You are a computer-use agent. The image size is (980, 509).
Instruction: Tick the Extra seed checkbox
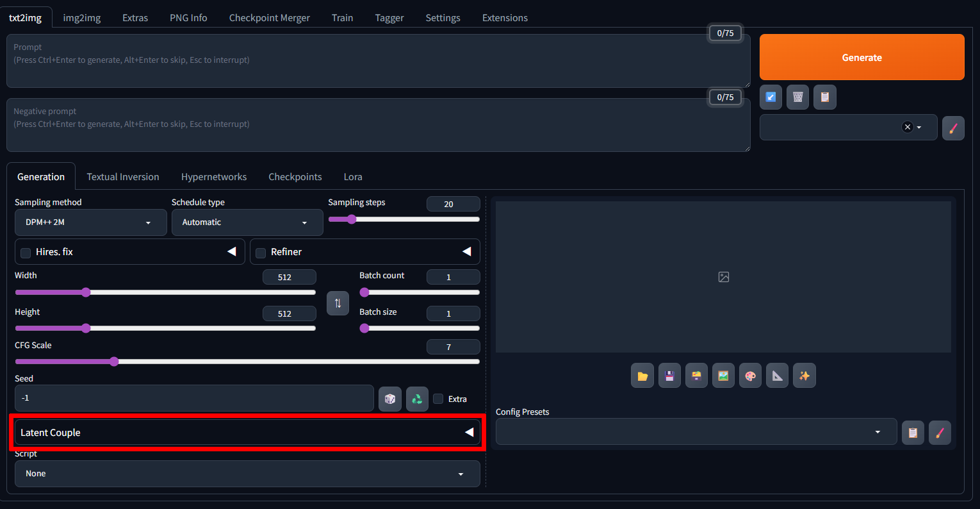438,399
